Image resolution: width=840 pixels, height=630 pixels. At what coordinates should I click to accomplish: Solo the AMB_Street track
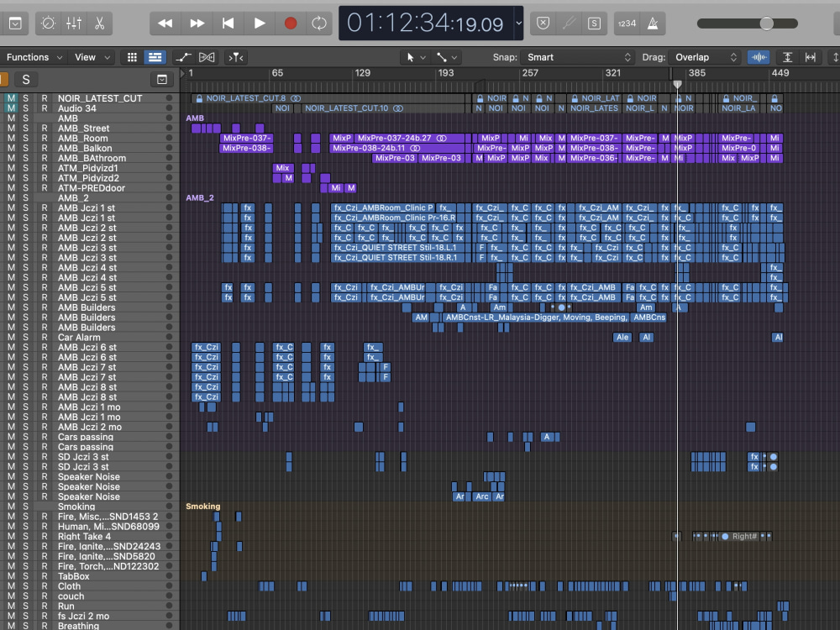tap(26, 128)
